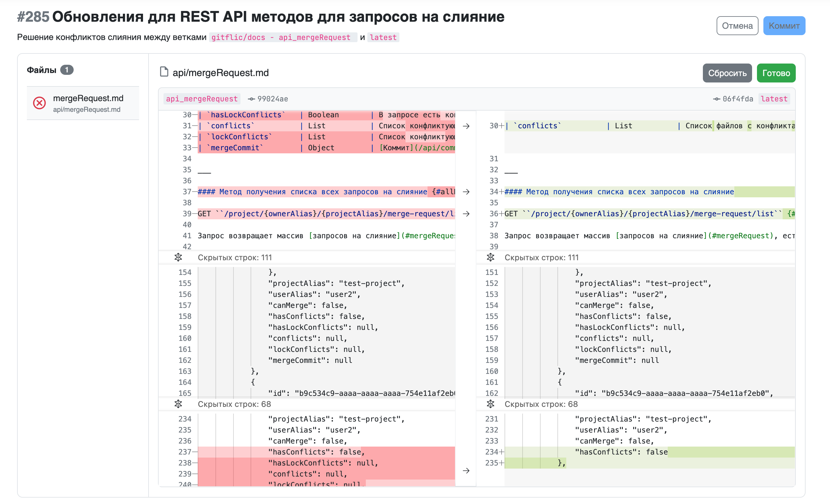Expand left hidden 111 lines section
The height and width of the screenshot is (504, 830).
[x=178, y=257]
